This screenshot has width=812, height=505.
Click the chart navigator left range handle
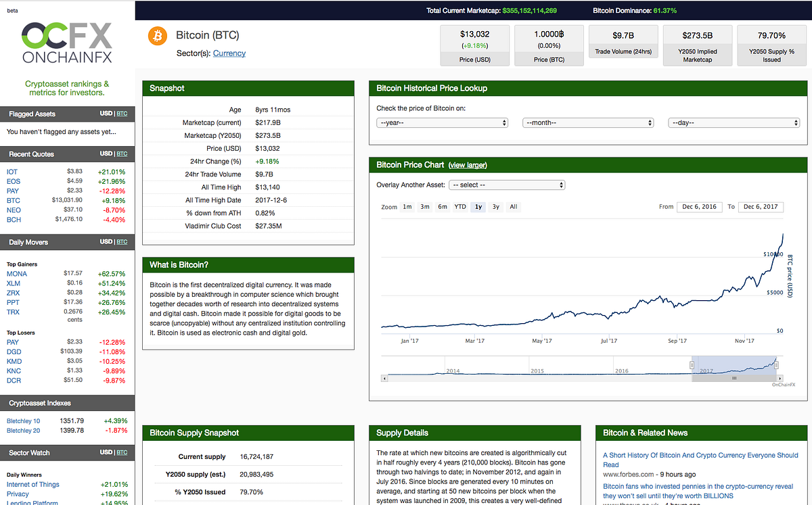692,365
